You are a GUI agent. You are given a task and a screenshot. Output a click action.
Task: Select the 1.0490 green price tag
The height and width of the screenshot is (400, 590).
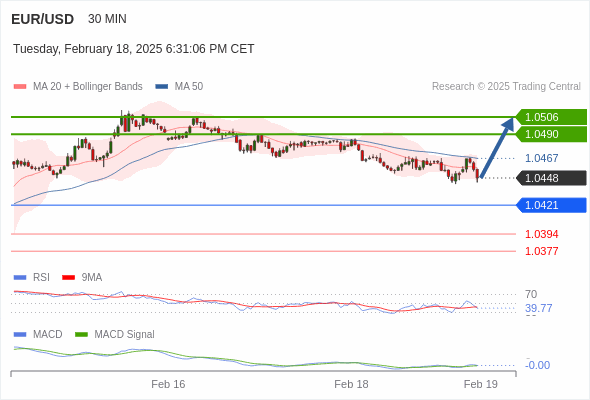[551, 134]
